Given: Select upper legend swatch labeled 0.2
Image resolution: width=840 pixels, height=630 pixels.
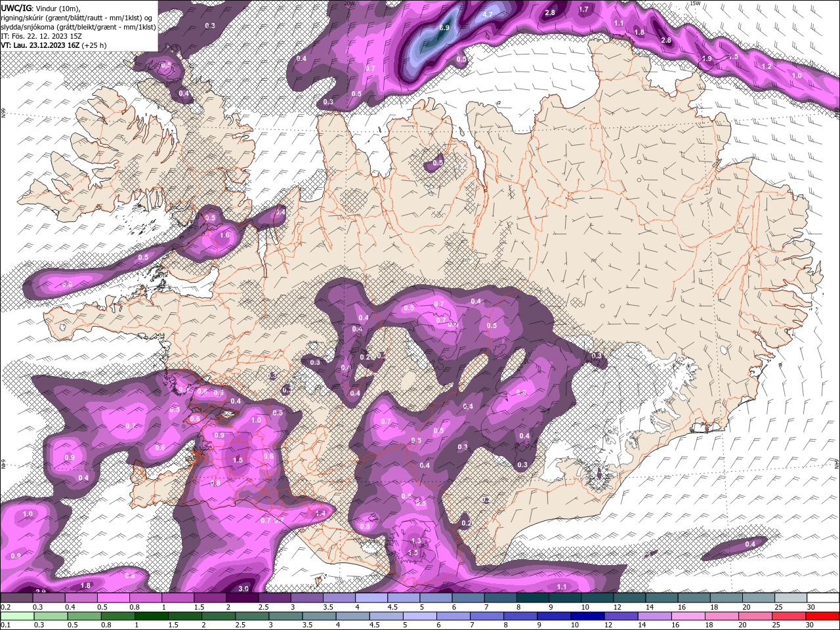Looking at the screenshot, I should pos(16,598).
